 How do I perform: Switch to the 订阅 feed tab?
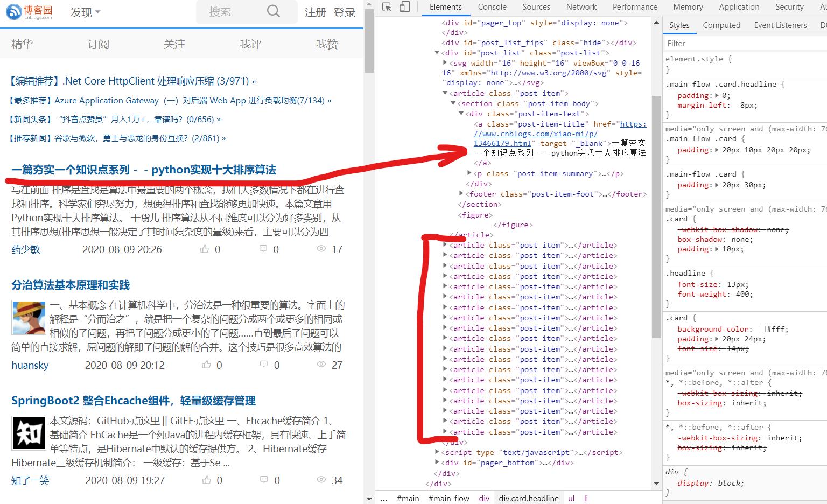click(99, 44)
